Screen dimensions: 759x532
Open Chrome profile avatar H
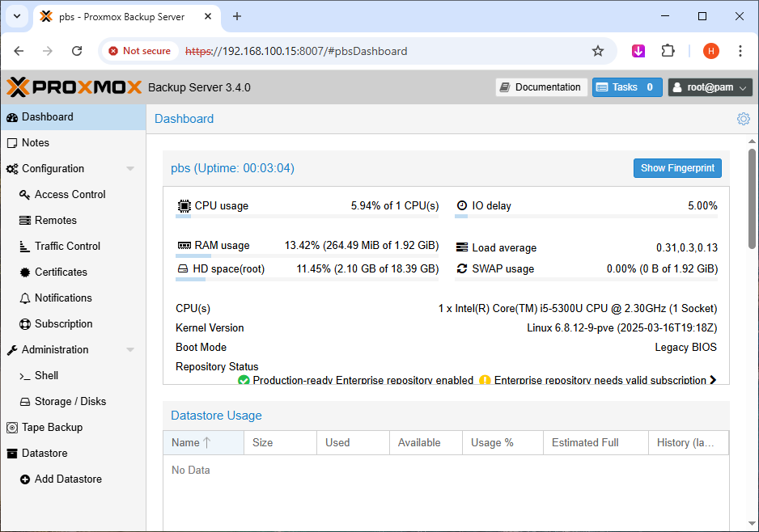point(711,51)
